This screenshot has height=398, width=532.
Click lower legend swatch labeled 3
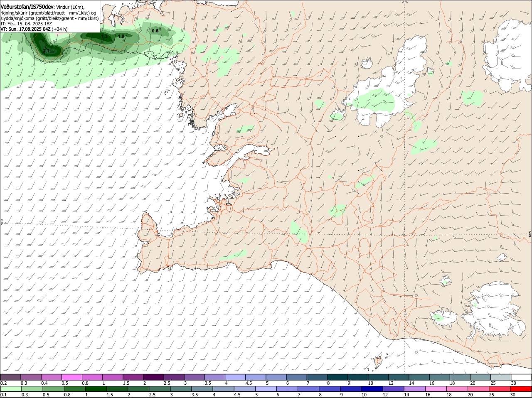pos(181,388)
